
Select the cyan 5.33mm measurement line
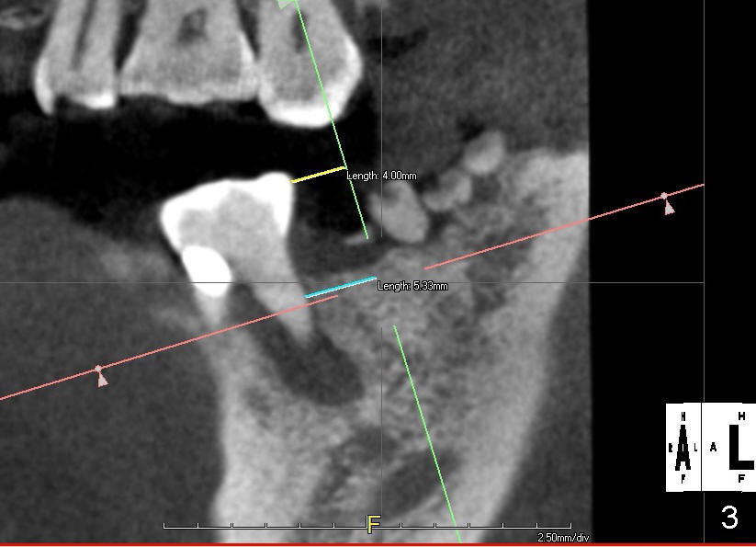pyautogui.click(x=340, y=287)
